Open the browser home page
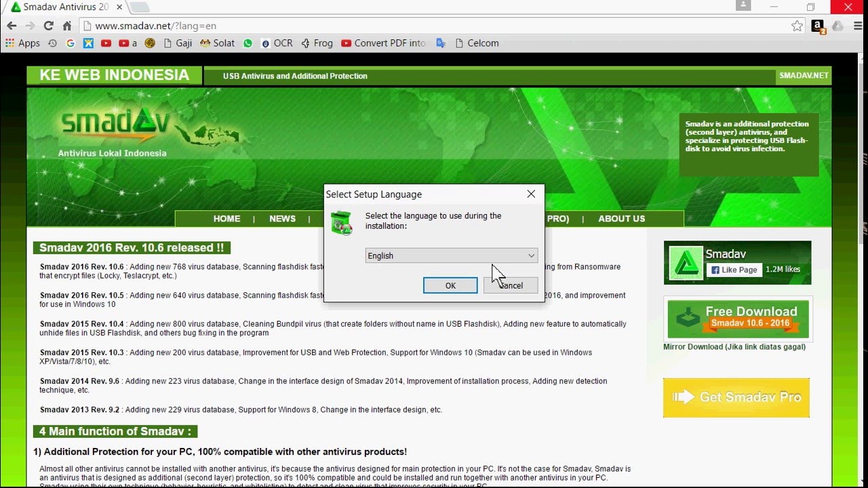 [x=66, y=26]
